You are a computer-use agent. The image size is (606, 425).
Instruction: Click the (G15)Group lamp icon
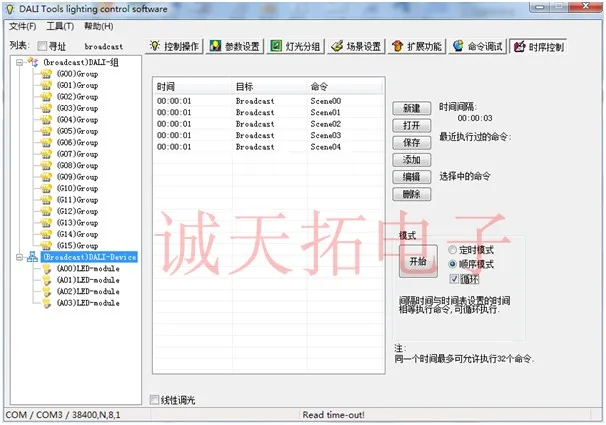(46, 246)
